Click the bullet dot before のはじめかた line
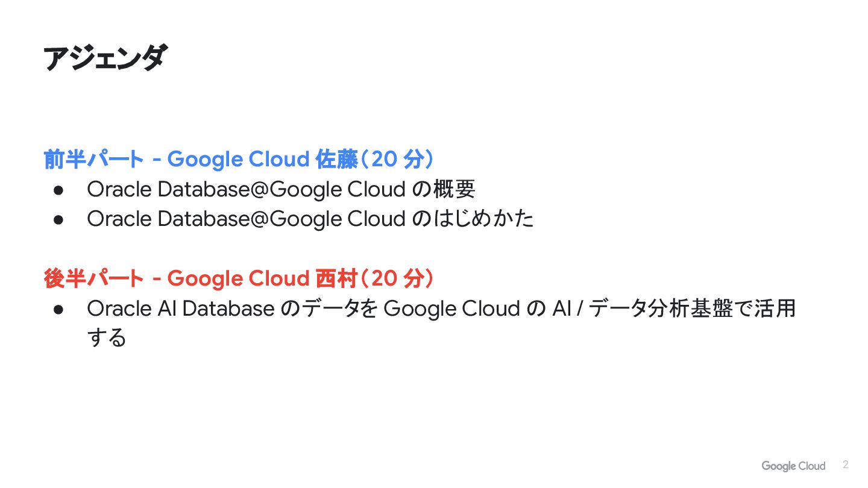Image resolution: width=868 pixels, height=488 pixels. click(x=58, y=219)
